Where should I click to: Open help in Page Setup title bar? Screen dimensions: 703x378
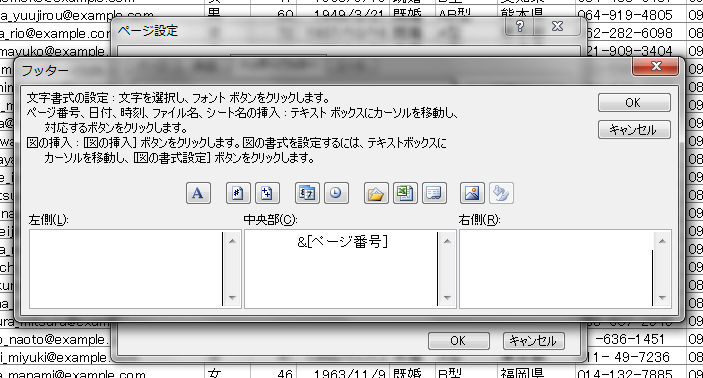click(520, 27)
